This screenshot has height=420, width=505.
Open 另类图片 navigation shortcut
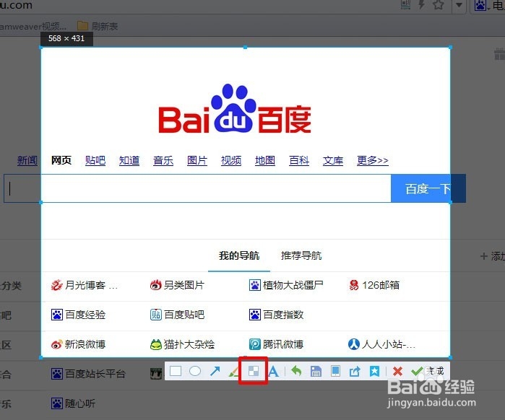tap(177, 285)
